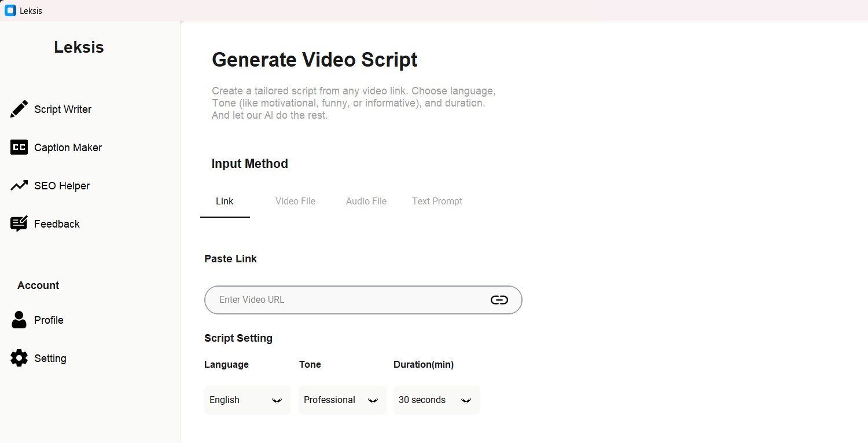Switch to the Text Prompt tab

(437, 202)
